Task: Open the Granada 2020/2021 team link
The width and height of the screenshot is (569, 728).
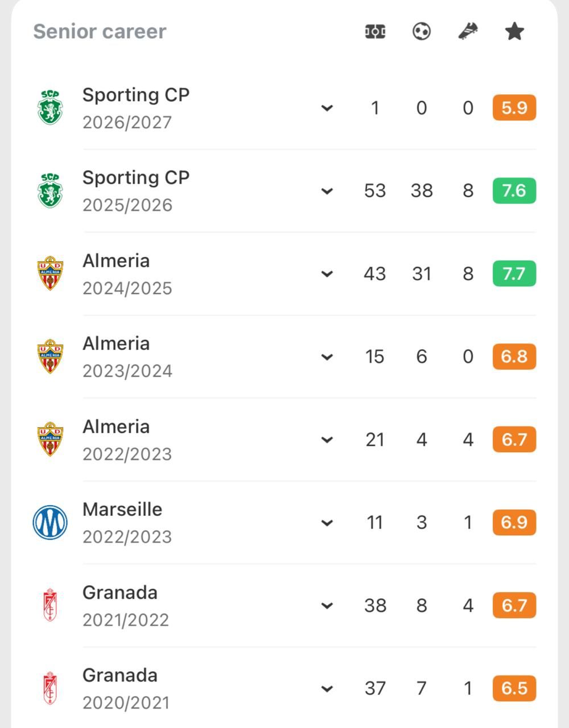Action: click(x=120, y=675)
